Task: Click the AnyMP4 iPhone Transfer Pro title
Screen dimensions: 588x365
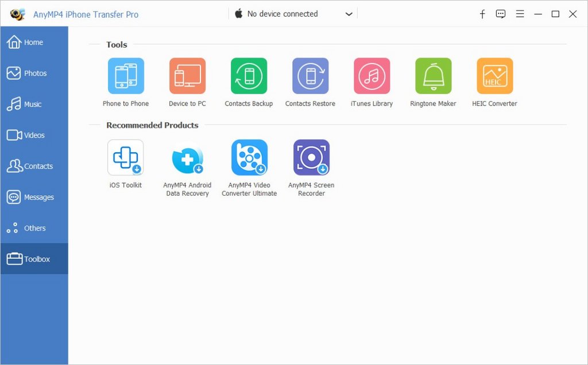Action: point(86,14)
